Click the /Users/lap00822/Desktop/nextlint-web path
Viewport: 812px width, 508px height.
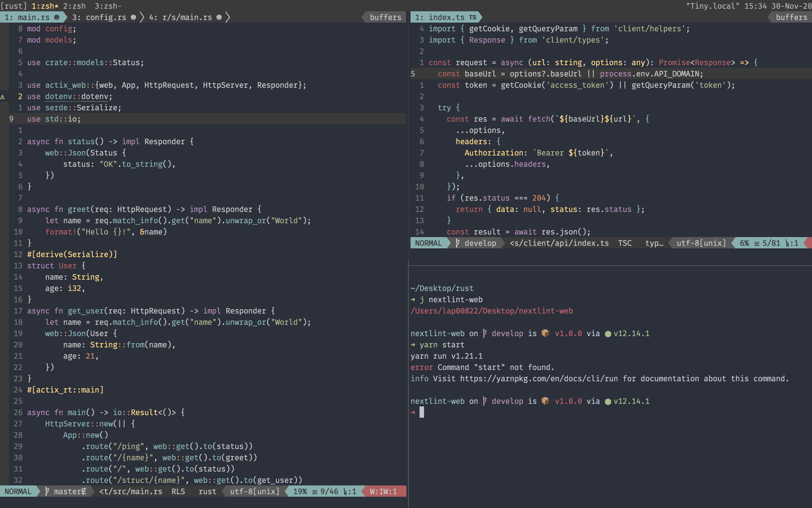(x=491, y=311)
